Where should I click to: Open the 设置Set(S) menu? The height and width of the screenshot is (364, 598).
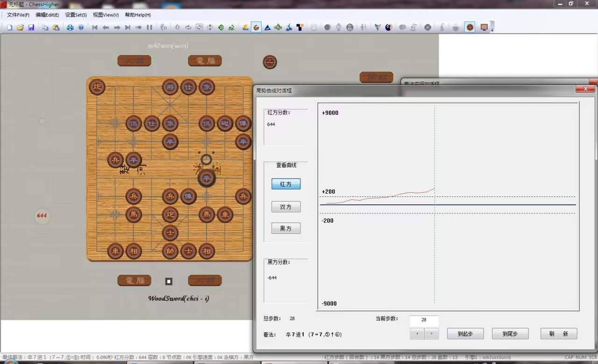[x=76, y=15]
